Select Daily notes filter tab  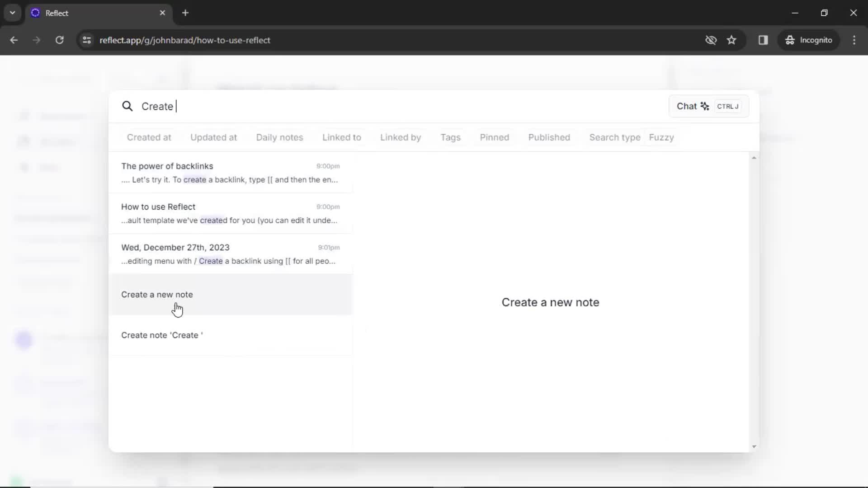[279, 137]
